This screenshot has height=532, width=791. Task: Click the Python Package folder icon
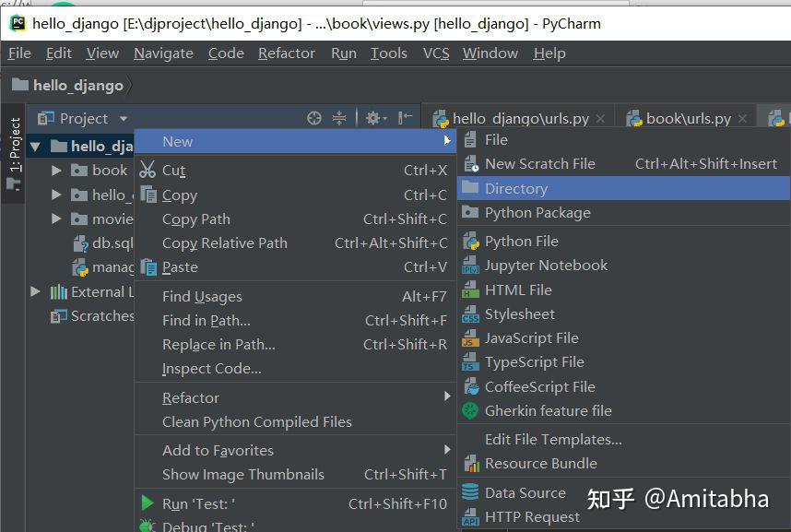point(470,211)
